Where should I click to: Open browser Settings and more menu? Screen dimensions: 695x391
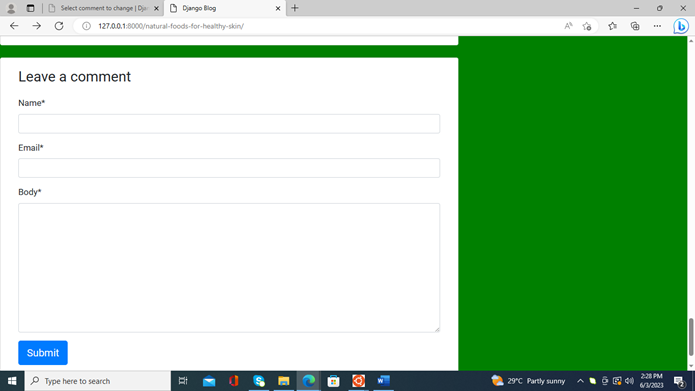657,26
